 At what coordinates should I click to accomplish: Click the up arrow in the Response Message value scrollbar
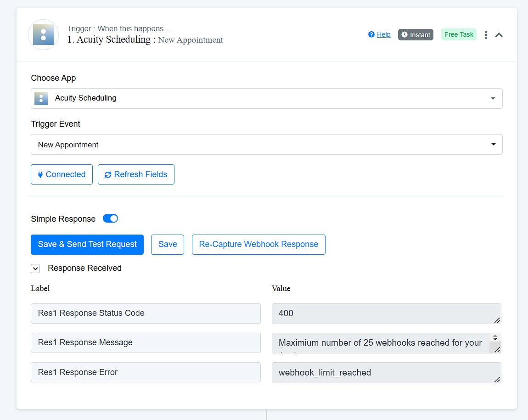pyautogui.click(x=495, y=336)
